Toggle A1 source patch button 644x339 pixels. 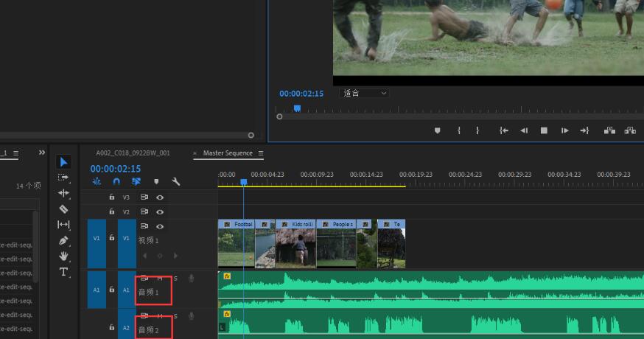click(x=97, y=290)
